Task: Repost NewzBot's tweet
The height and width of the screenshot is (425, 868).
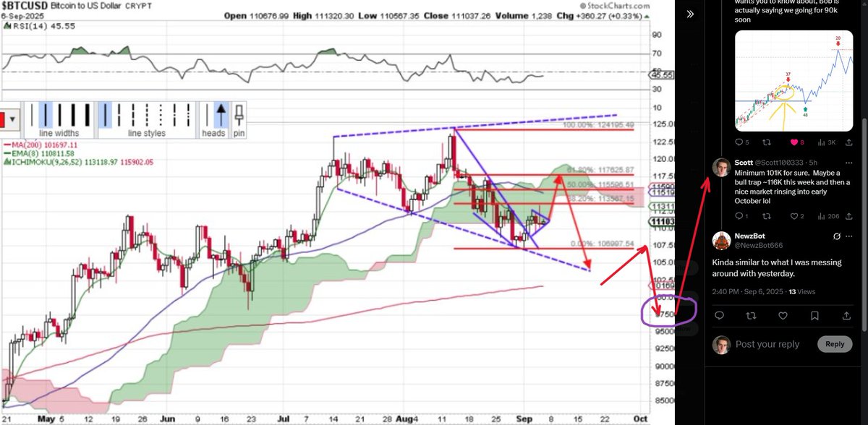Action: (x=752, y=316)
